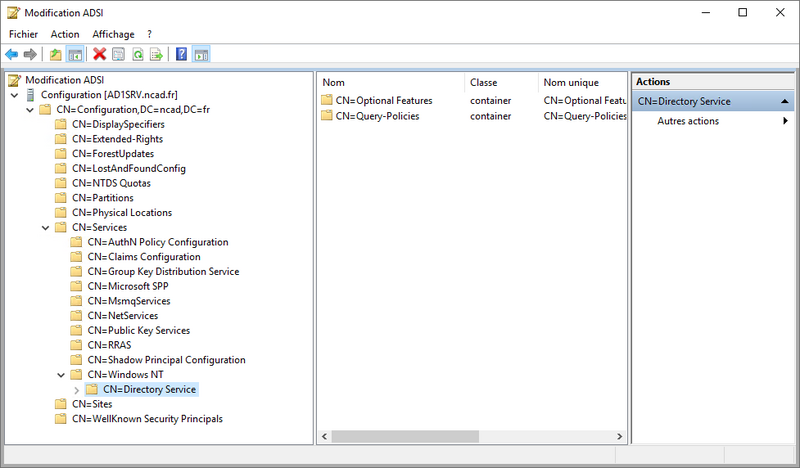Collapse the CN=Directory Service actions header

tap(785, 101)
